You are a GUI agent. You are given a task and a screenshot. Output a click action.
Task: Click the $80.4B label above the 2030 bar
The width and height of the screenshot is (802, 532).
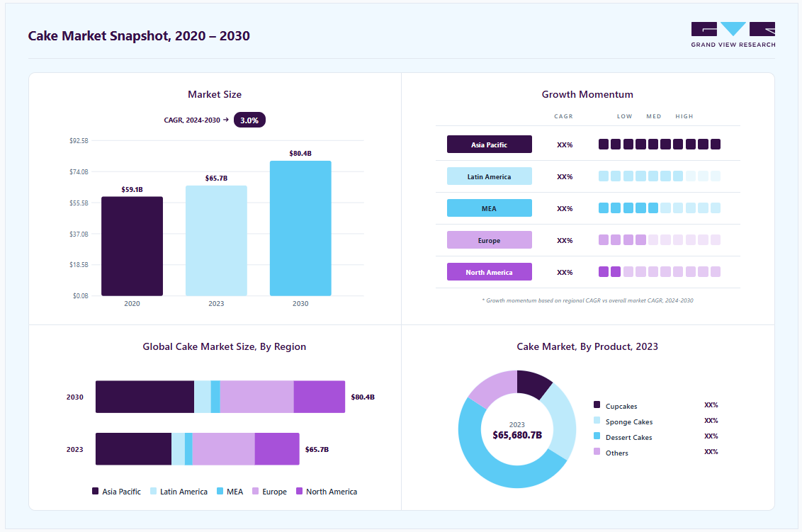pyautogui.click(x=300, y=154)
